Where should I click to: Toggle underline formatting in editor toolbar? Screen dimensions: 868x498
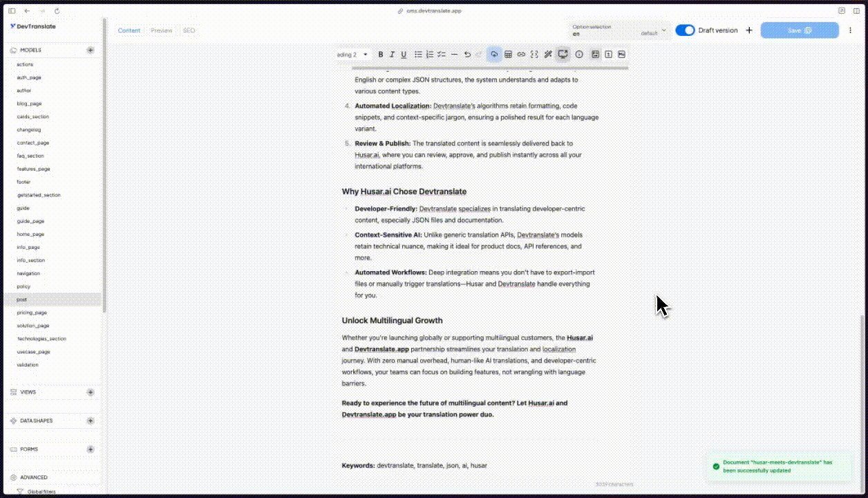point(404,55)
